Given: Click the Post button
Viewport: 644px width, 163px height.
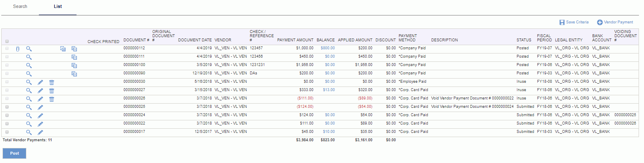Looking at the screenshot, I should pos(15,153).
